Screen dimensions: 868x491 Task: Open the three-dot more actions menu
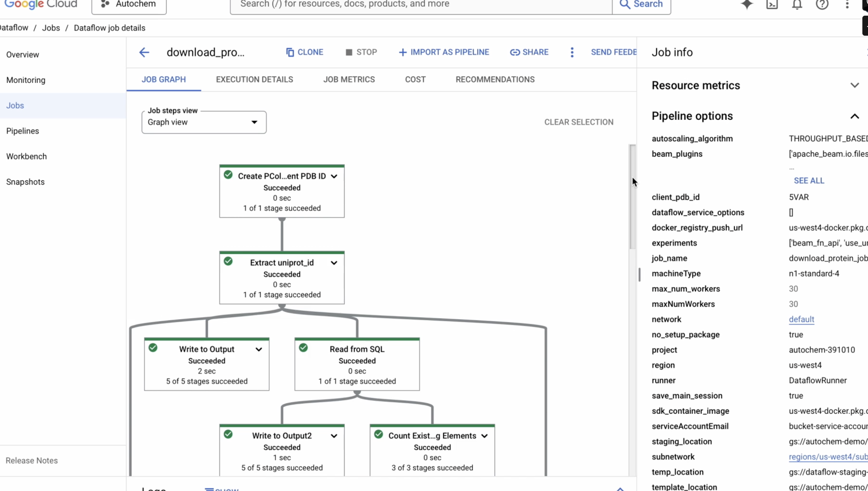point(572,52)
